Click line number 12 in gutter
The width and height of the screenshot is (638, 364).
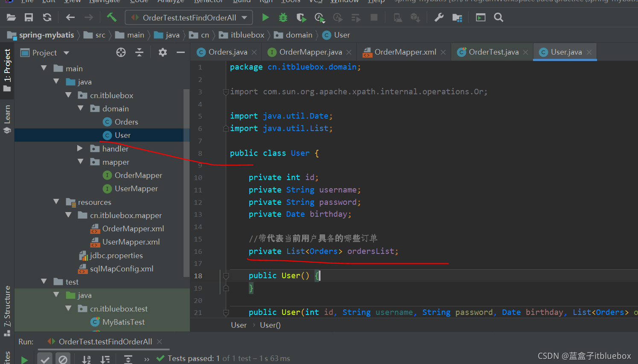tap(198, 202)
